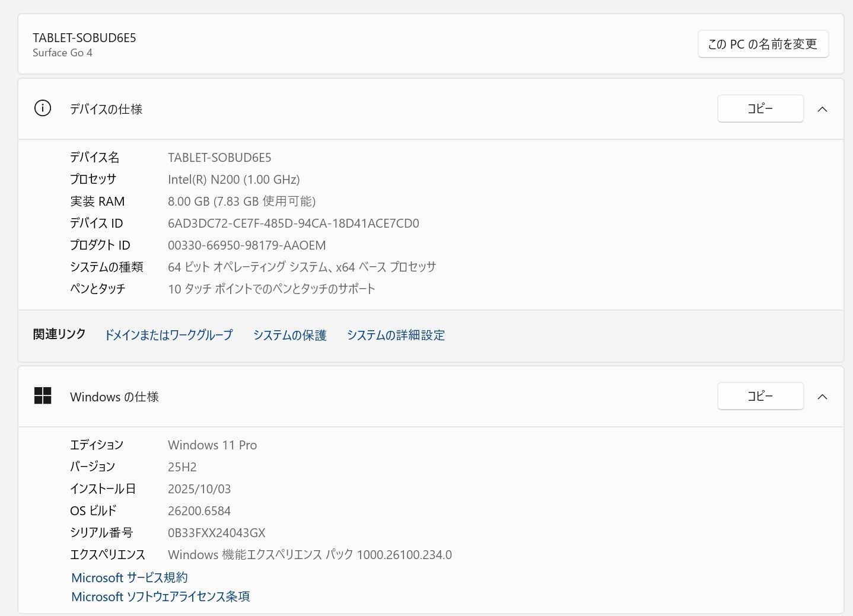Collapse the Windows の仕様 section chevron

click(x=822, y=397)
